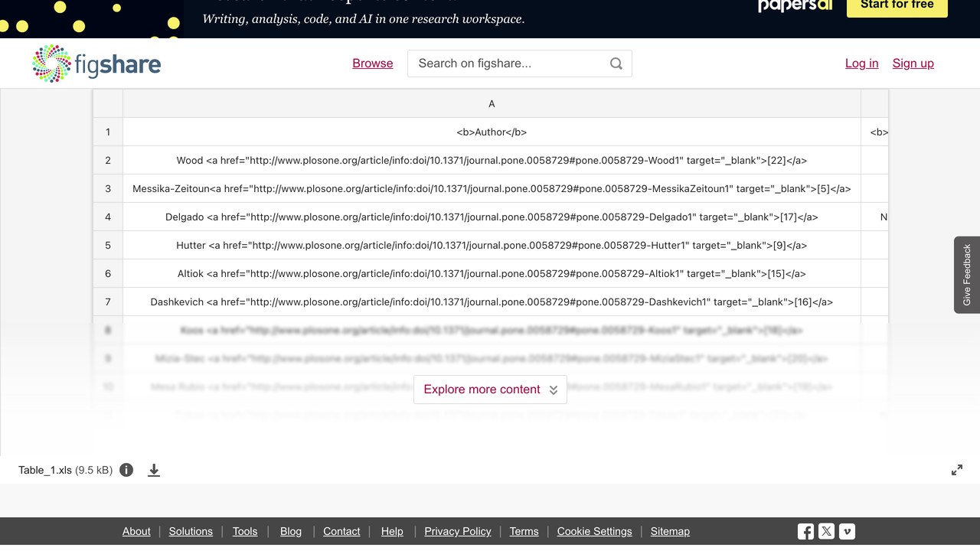This screenshot has height=551, width=980.
Task: Open figshare Vimeo icon in footer
Action: coord(847,531)
